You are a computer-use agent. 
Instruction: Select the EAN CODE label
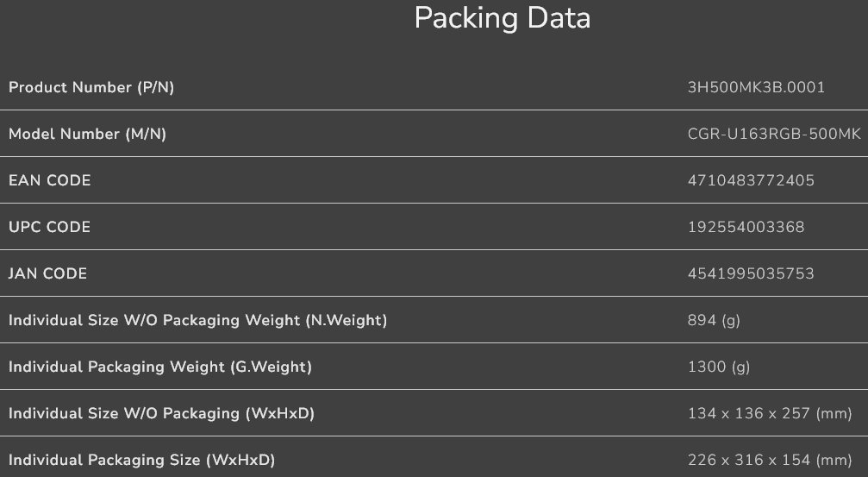(49, 180)
